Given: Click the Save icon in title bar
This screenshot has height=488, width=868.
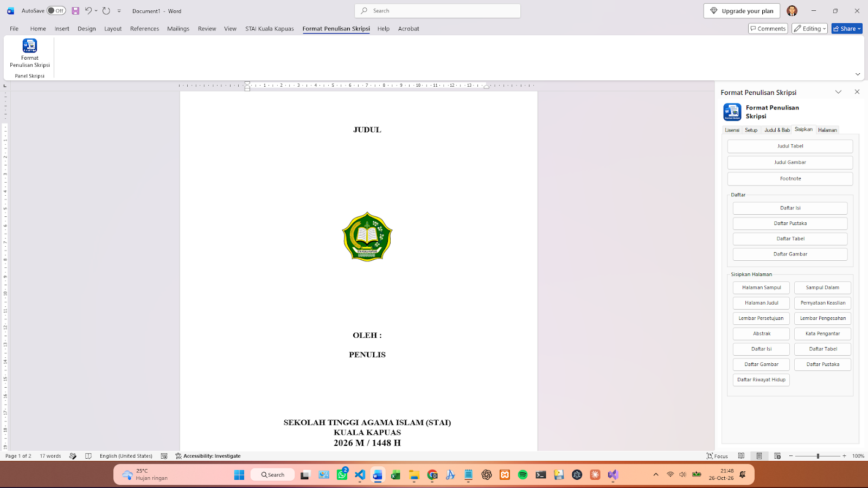Looking at the screenshot, I should pos(75,11).
